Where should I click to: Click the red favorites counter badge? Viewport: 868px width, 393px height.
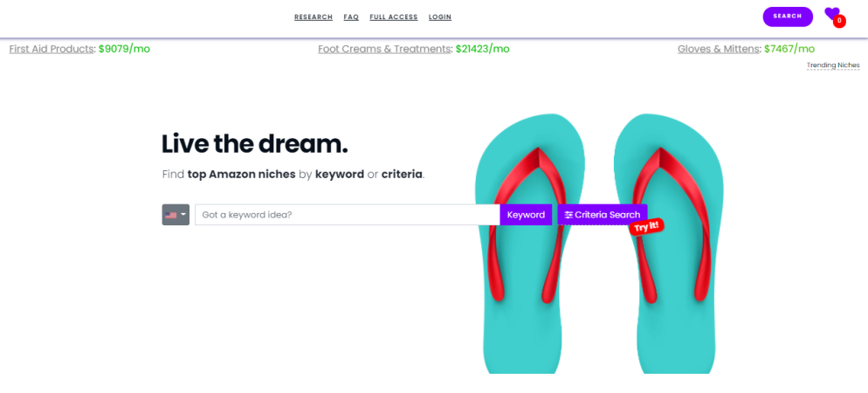point(839,21)
